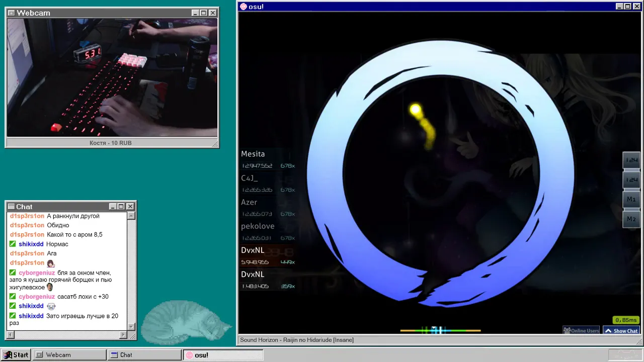Click the Show Chat button in osu!
This screenshot has width=644, height=362.
coord(621,331)
